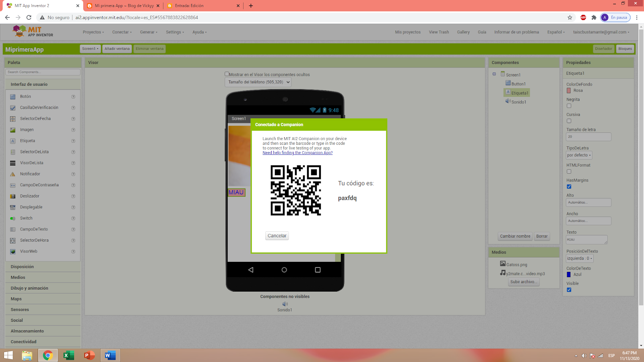Click Android home button on phone preview
The image size is (644, 362).
pyautogui.click(x=284, y=270)
